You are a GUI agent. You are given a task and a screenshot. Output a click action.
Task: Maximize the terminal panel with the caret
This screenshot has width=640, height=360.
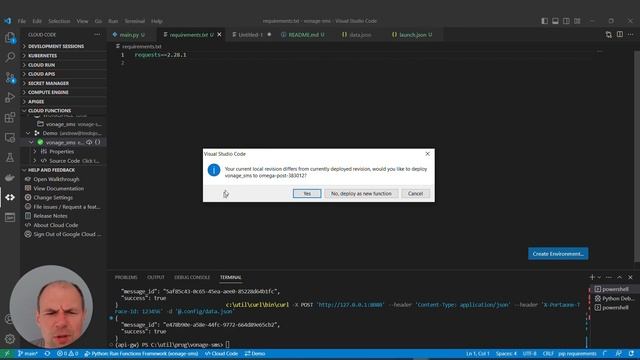pos(620,277)
